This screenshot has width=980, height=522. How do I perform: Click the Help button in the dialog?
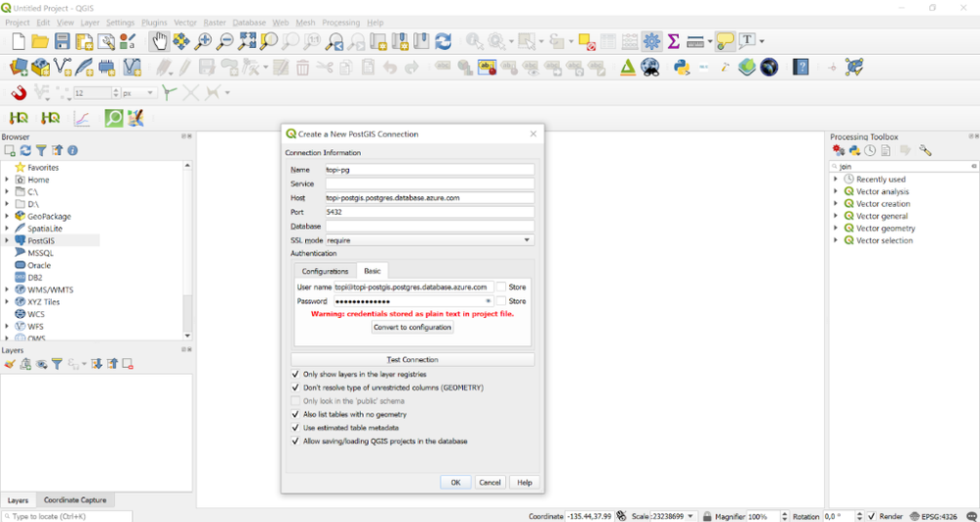point(525,483)
